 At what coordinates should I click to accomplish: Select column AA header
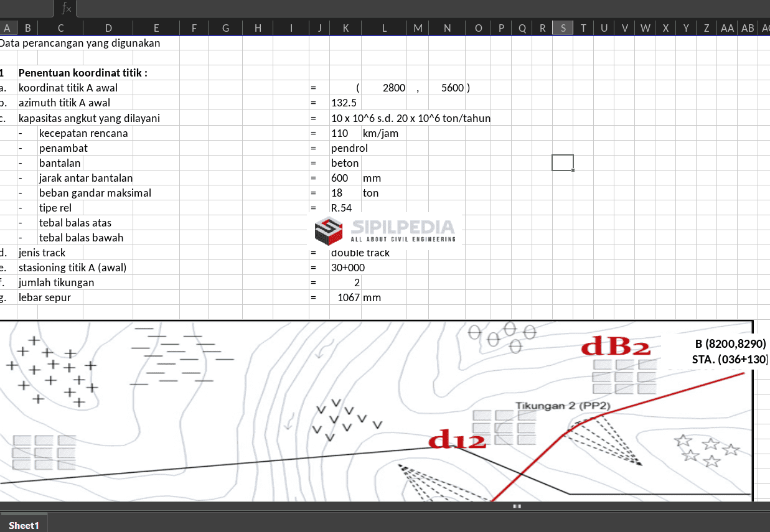(x=727, y=28)
